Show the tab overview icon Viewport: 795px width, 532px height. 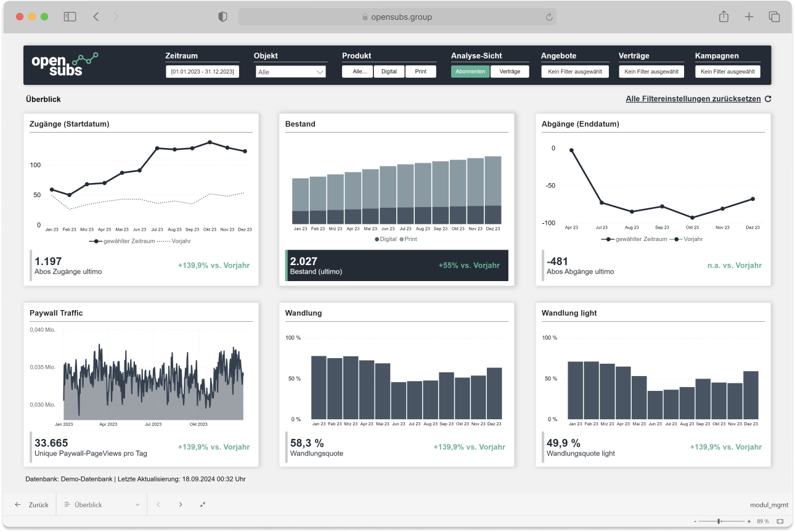click(x=774, y=17)
